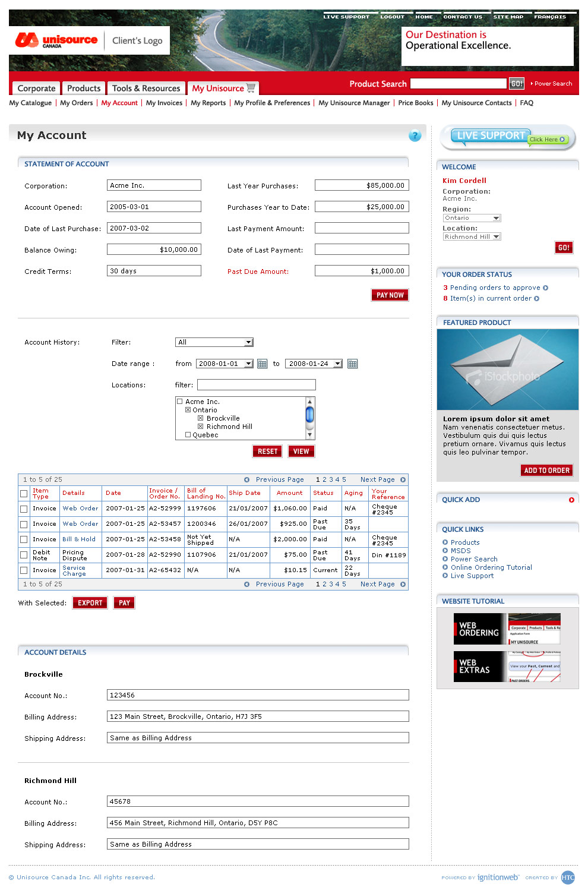Image resolution: width=588 pixels, height=887 pixels.
Task: Click the blue help question mark icon
Action: (415, 135)
